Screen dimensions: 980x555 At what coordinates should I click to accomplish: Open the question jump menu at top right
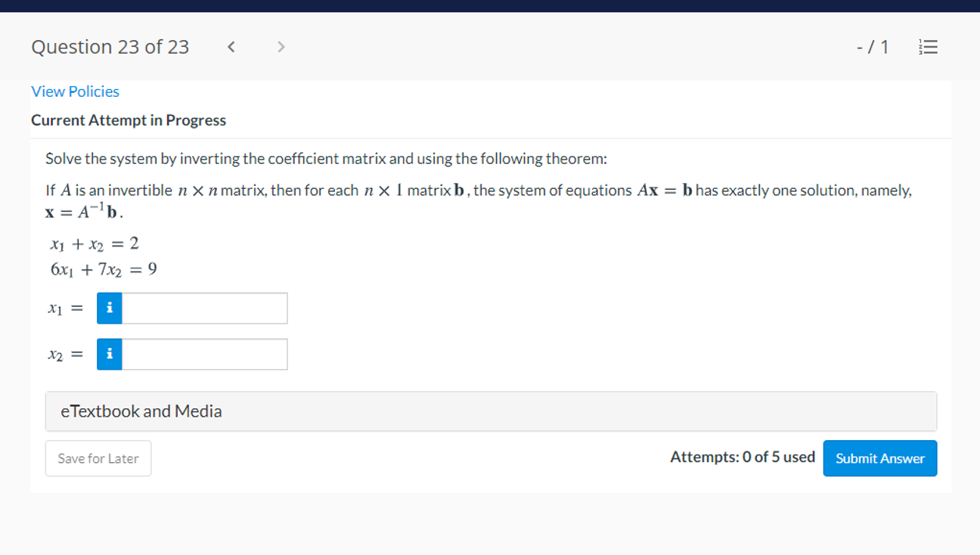click(928, 46)
